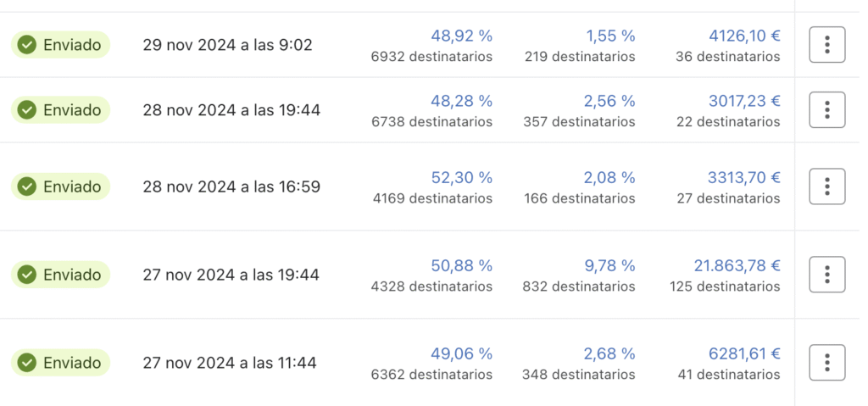Click Enviado checkmark icon for 29 nov 9:02
Screen dimensions: 868x406
27,45
